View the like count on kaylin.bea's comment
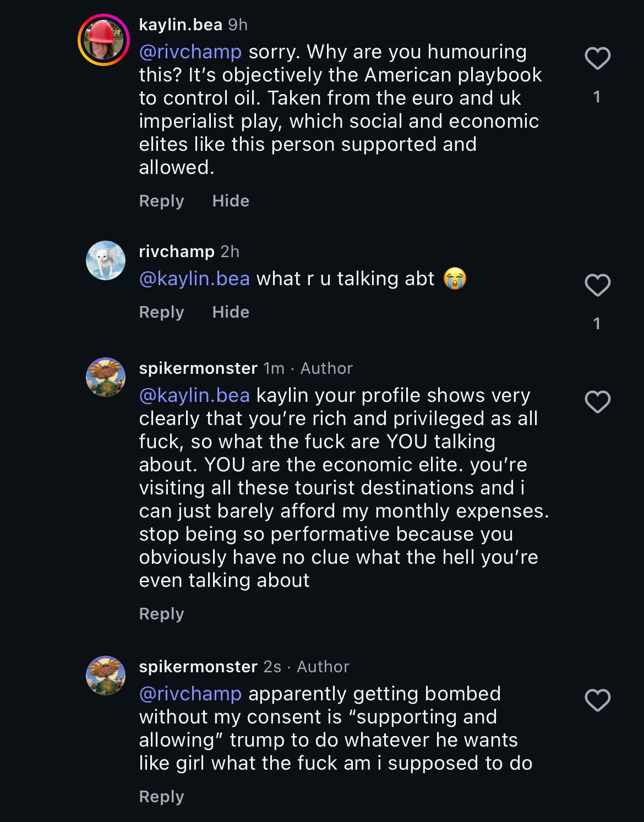Viewport: 644px width, 822px height. [x=597, y=97]
